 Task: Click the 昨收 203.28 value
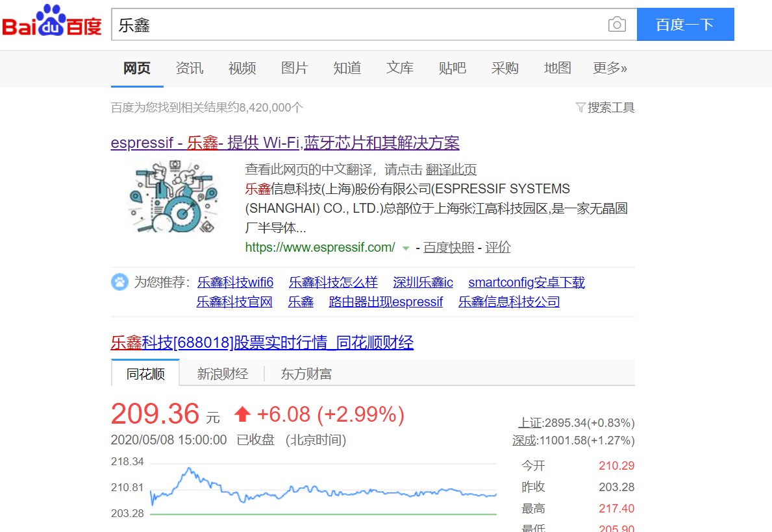pyautogui.click(x=616, y=487)
